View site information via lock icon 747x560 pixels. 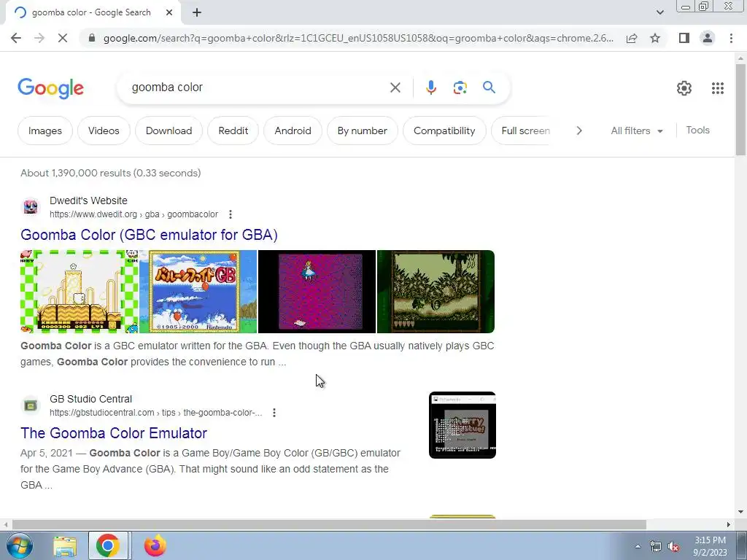coord(92,38)
